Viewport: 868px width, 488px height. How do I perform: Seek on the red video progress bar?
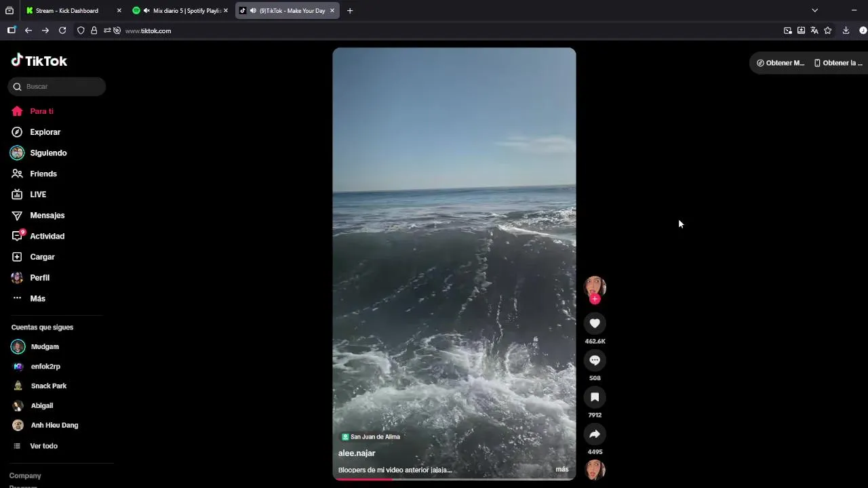click(454, 479)
